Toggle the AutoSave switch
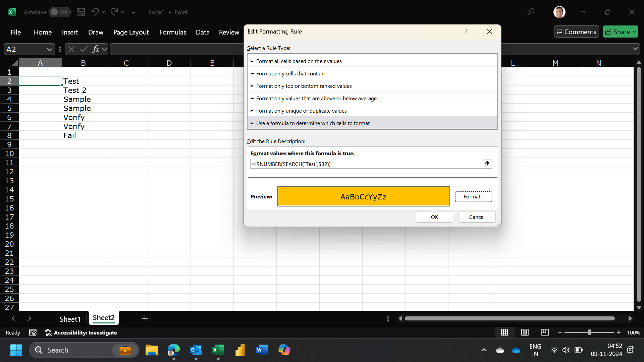Viewport: 644px width, 362px height. [60, 12]
